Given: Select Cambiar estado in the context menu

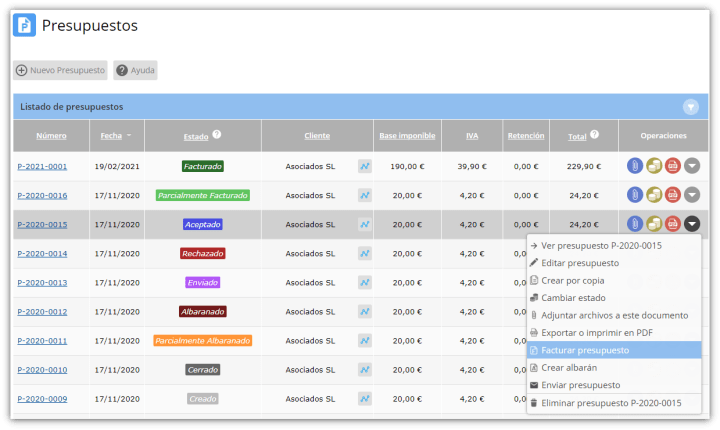Looking at the screenshot, I should (x=614, y=298).
